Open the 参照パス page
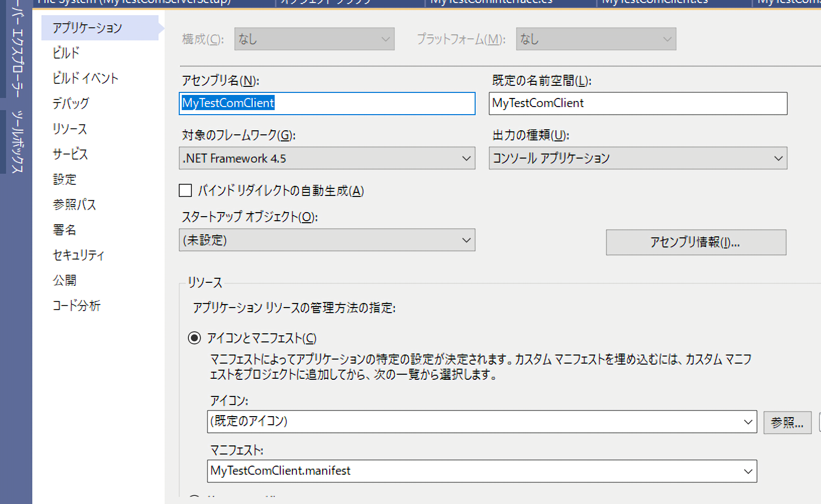The image size is (821, 504). click(x=74, y=205)
